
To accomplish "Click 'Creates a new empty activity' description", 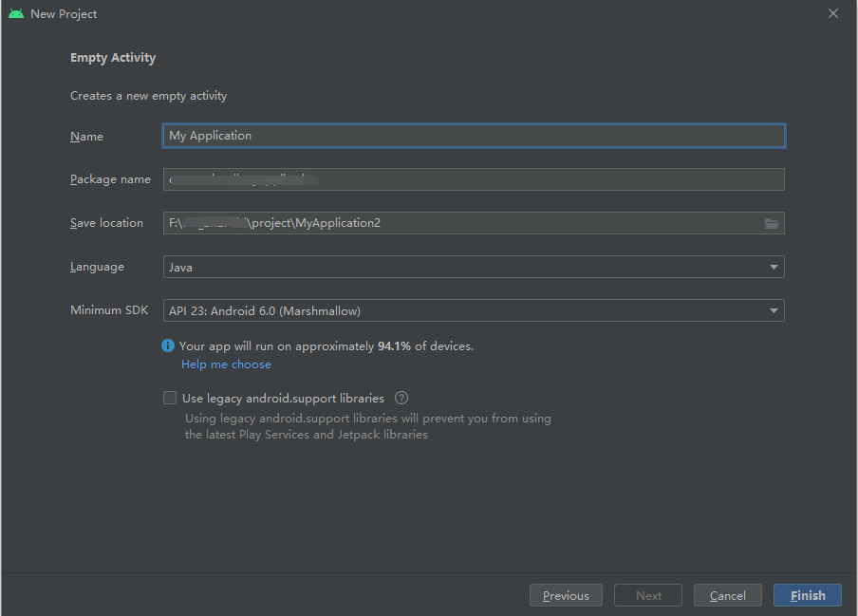I will (x=148, y=96).
